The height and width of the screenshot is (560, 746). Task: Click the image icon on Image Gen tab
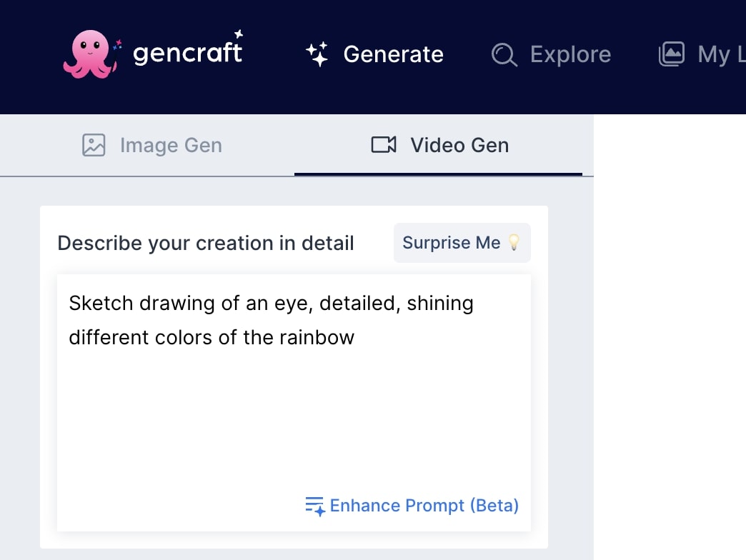93,145
